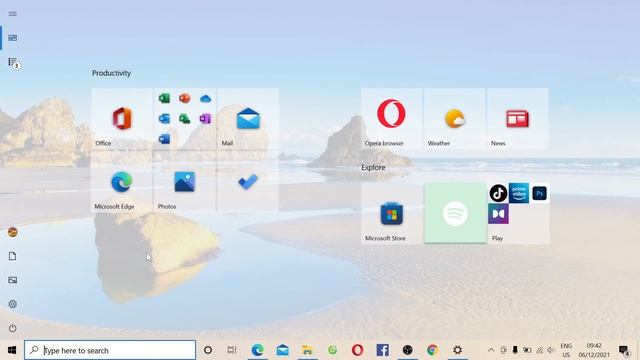Open the Mail tile
640x360 pixels.
tap(248, 119)
